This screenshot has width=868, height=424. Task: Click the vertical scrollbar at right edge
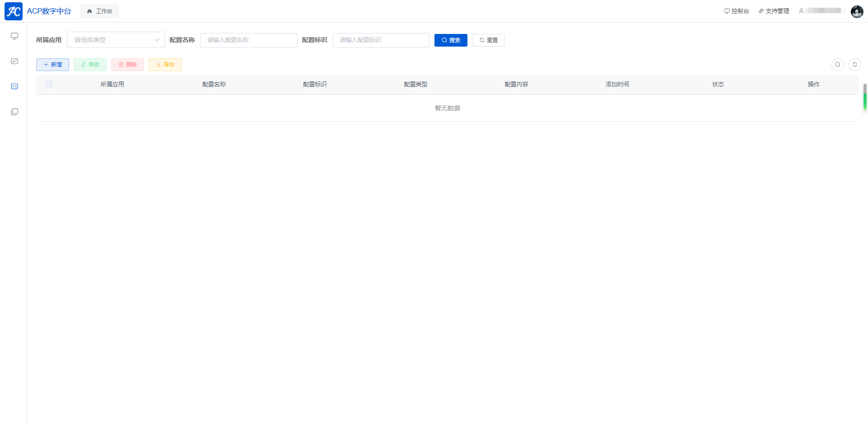pos(864,97)
